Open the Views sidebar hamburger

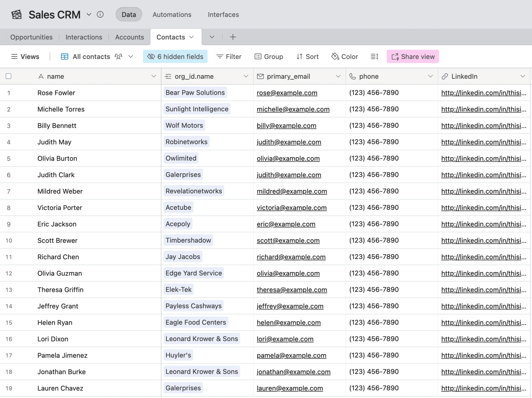14,57
